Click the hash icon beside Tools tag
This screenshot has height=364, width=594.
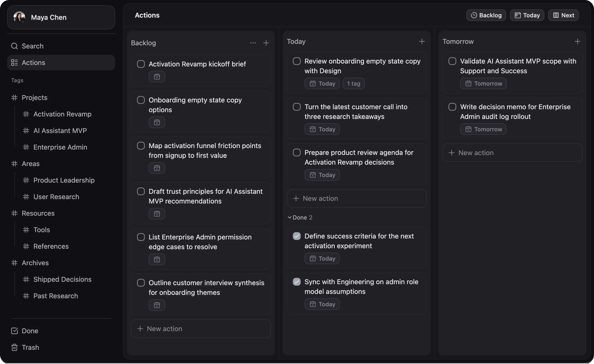[x=26, y=230]
